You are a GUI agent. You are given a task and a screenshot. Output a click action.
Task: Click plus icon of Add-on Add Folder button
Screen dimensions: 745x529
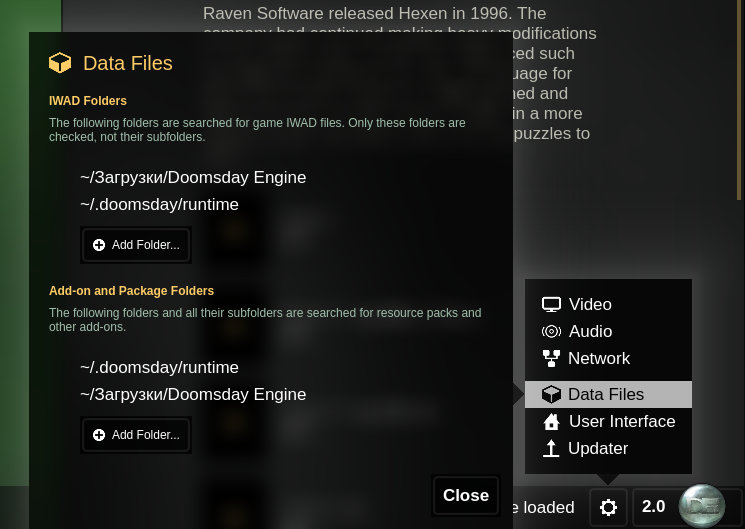pos(99,435)
